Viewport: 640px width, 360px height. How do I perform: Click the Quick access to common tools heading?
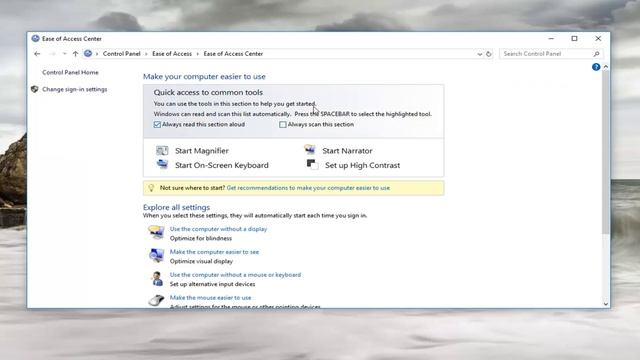pyautogui.click(x=208, y=92)
